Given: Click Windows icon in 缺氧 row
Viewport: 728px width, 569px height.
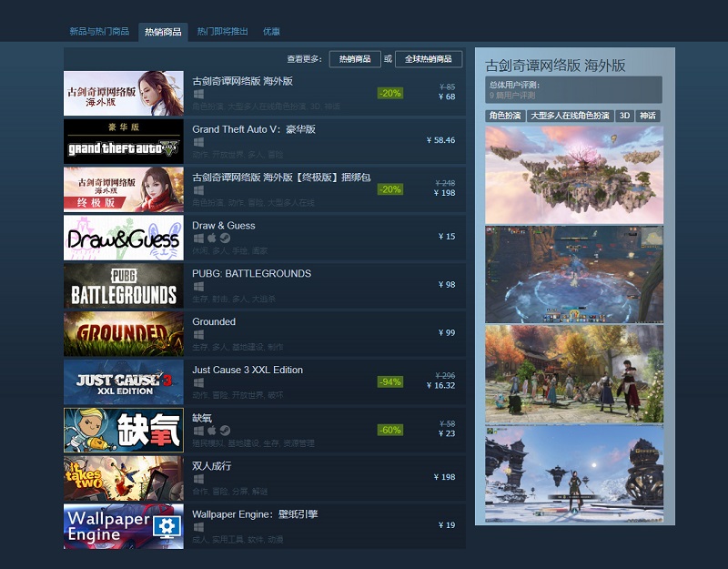Looking at the screenshot, I should (x=198, y=431).
